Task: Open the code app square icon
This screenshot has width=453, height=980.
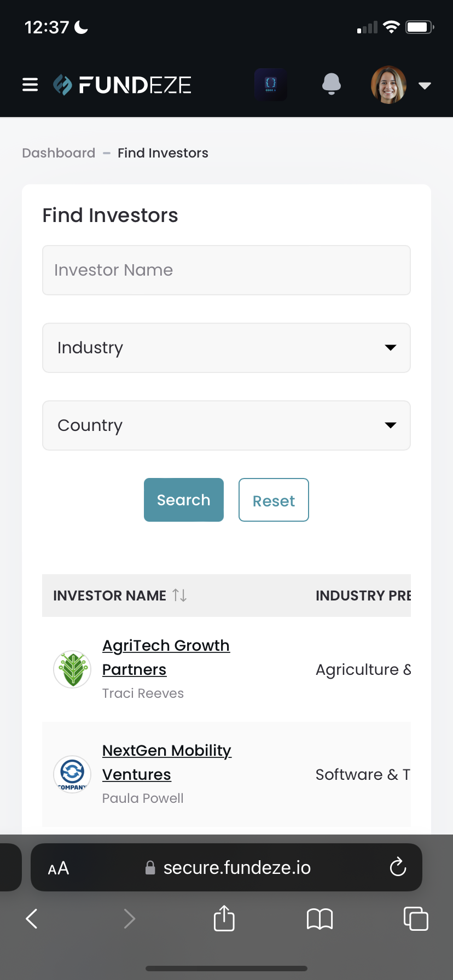Action: point(271,85)
